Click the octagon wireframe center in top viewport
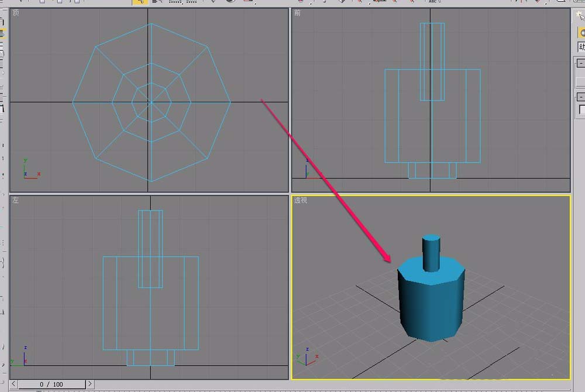The height and width of the screenshot is (392, 585). [x=151, y=102]
